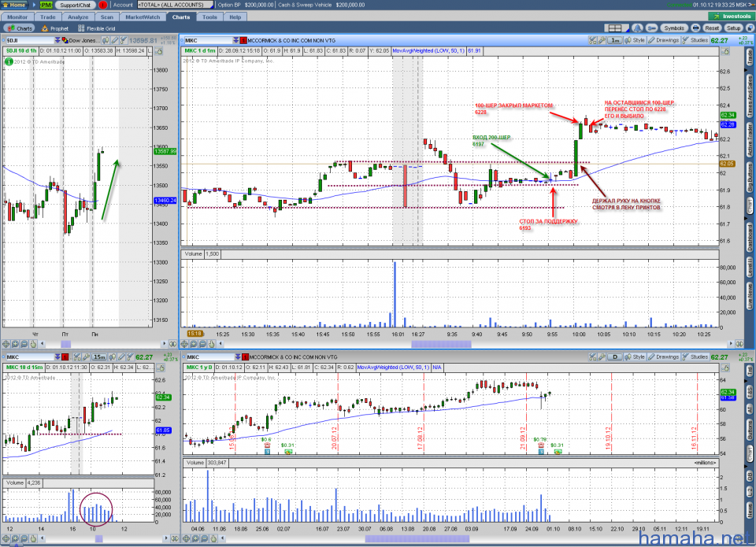Click the expand-arrows icon under $DJI chart
This screenshot has width=756, height=547.
[172, 344]
